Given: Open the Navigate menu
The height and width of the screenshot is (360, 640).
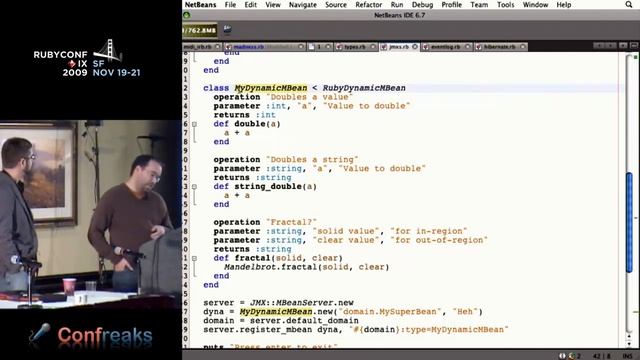Looking at the screenshot, I should click(x=302, y=5).
